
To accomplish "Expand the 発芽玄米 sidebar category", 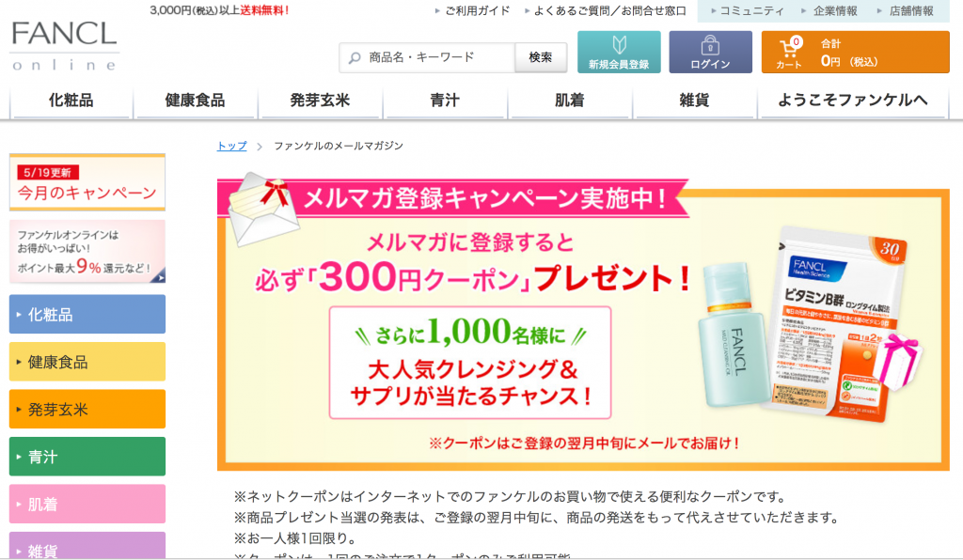I will (x=87, y=409).
